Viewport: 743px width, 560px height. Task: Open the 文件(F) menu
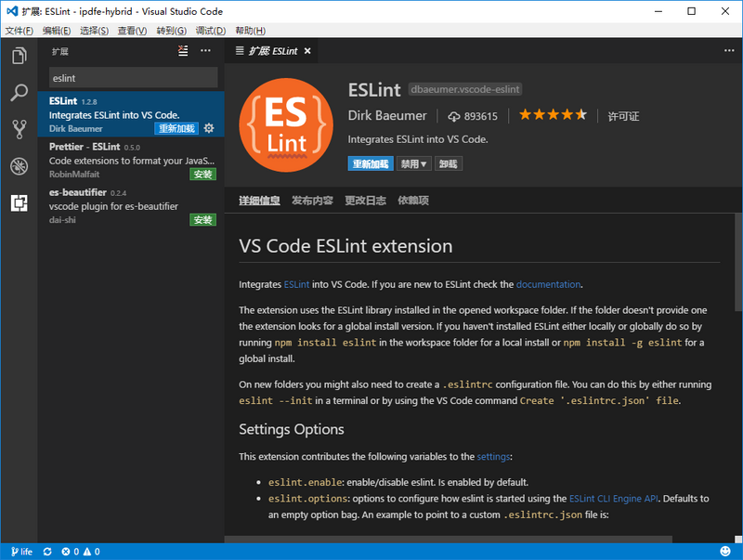tap(19, 31)
